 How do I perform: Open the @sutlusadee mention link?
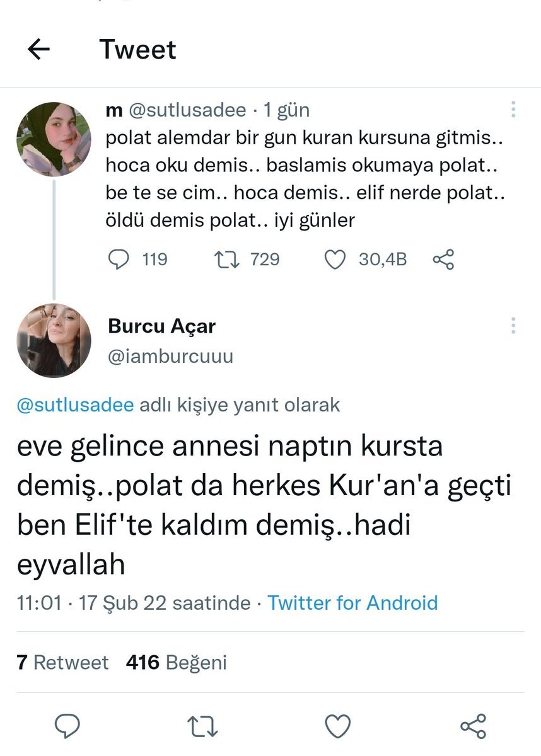pyautogui.click(x=75, y=404)
